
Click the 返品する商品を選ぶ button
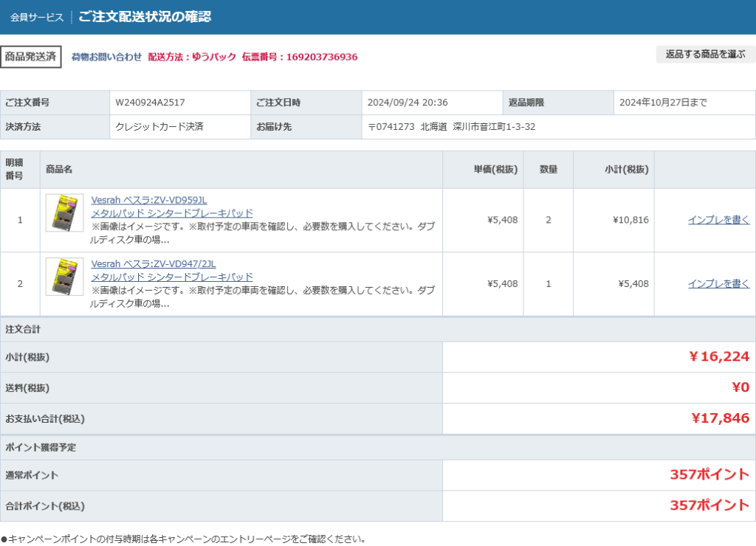click(705, 55)
